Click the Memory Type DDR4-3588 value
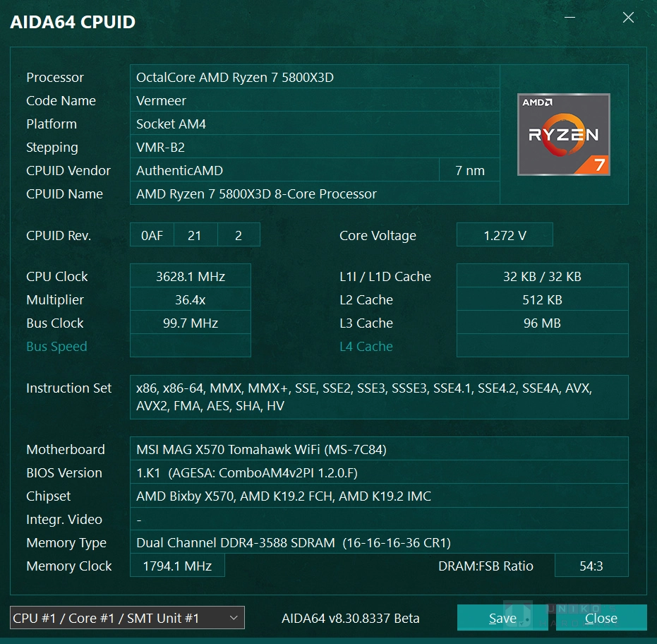This screenshot has width=657, height=644. tap(379, 542)
